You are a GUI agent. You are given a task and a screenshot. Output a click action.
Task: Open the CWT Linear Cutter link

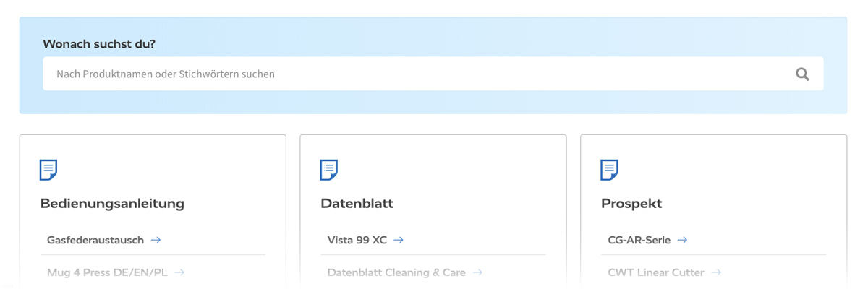coord(656,272)
